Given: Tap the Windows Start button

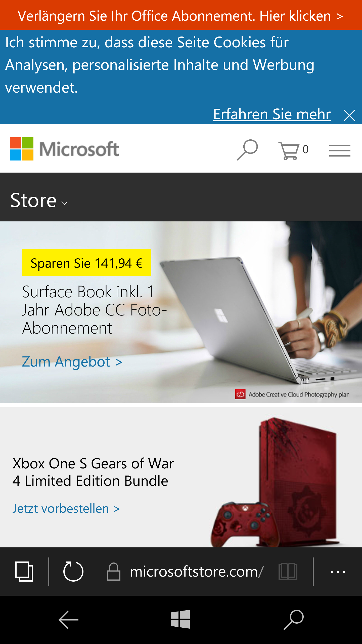Looking at the screenshot, I should pos(180,619).
